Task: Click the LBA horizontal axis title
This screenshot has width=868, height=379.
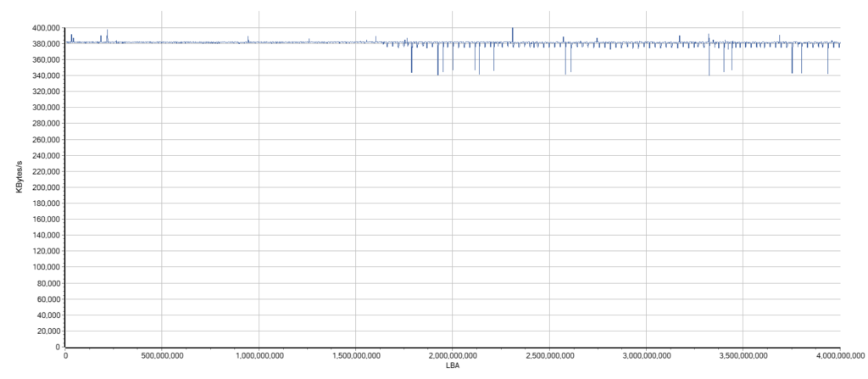Action: pos(453,366)
